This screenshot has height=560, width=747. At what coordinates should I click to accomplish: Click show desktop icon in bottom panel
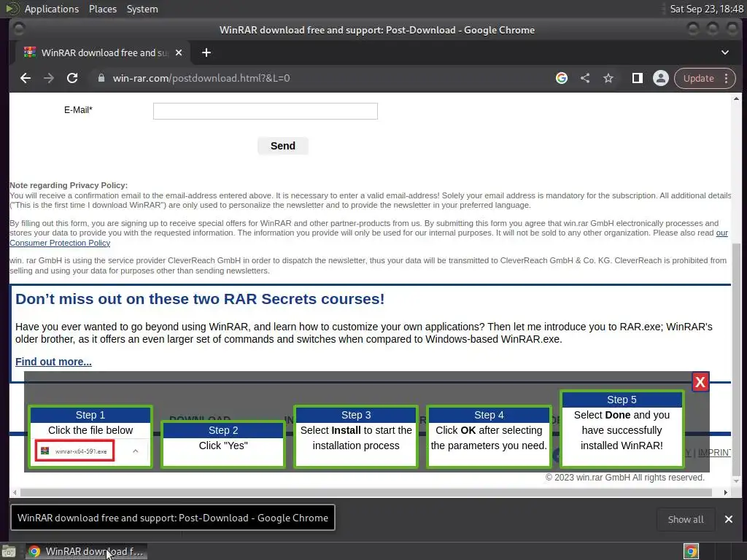click(x=9, y=551)
